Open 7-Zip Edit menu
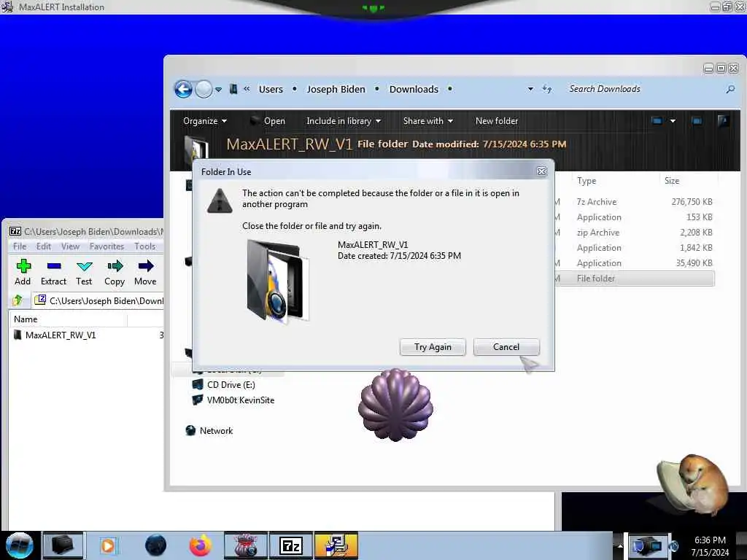 tap(43, 246)
